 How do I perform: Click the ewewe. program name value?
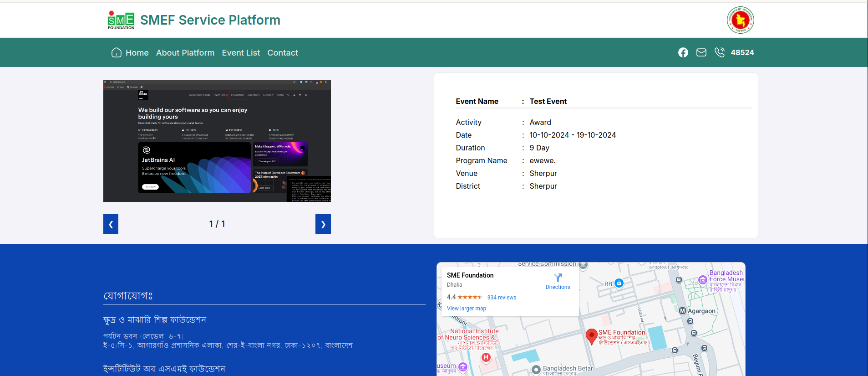pyautogui.click(x=543, y=160)
